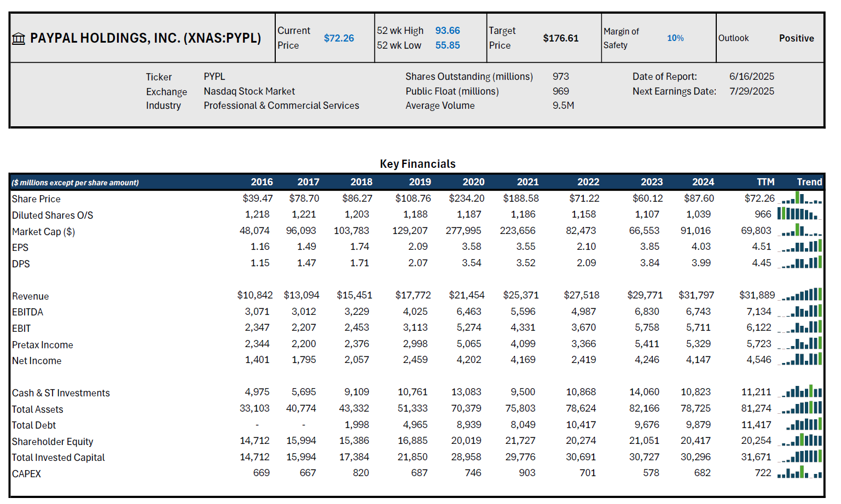Screen dimensions: 841x504
Task: Click the Average Volume value 9.5M
Action: pos(563,106)
